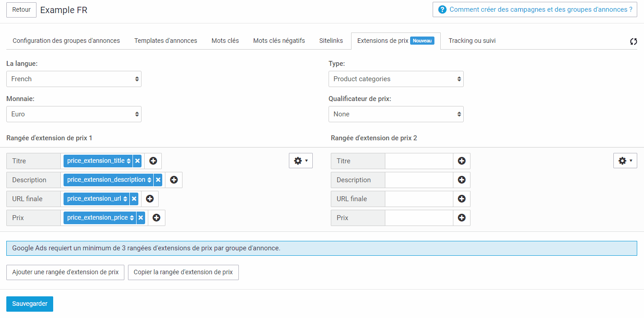Change the price_extension_title tag selector
The height and width of the screenshot is (318, 644).
98,161
